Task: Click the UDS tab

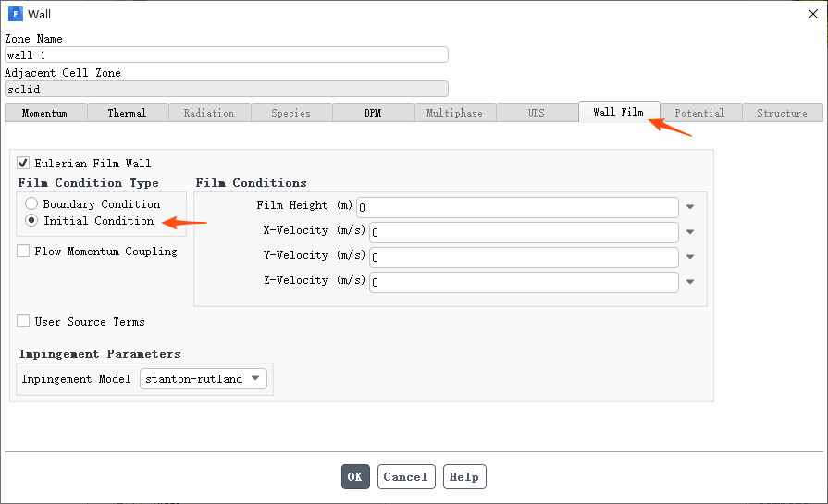Action: click(x=537, y=113)
